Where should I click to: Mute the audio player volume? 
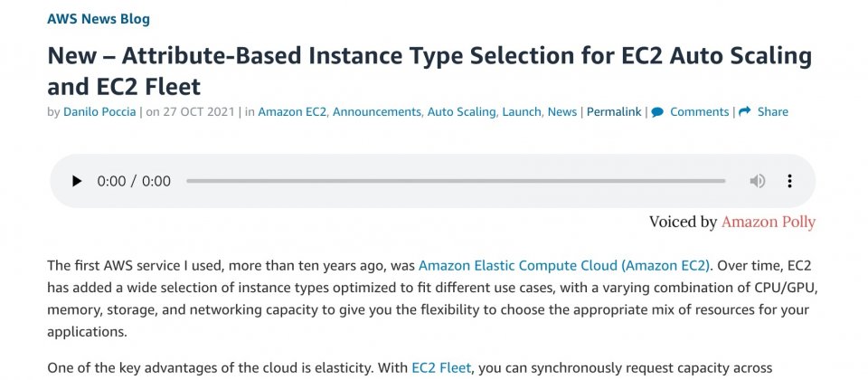(x=758, y=181)
